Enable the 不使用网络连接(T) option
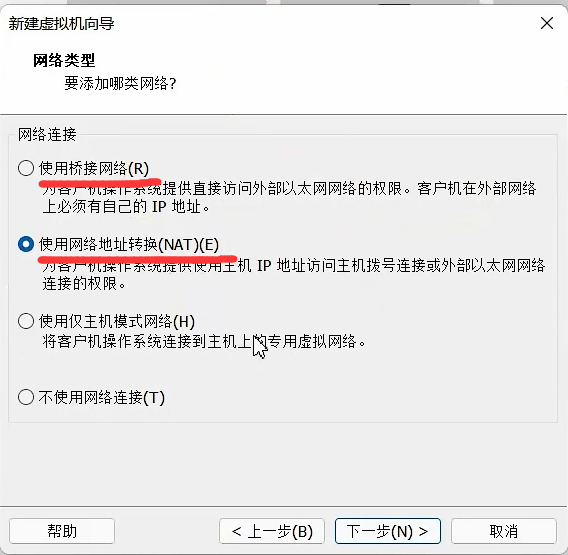The width and height of the screenshot is (568, 555). click(26, 397)
